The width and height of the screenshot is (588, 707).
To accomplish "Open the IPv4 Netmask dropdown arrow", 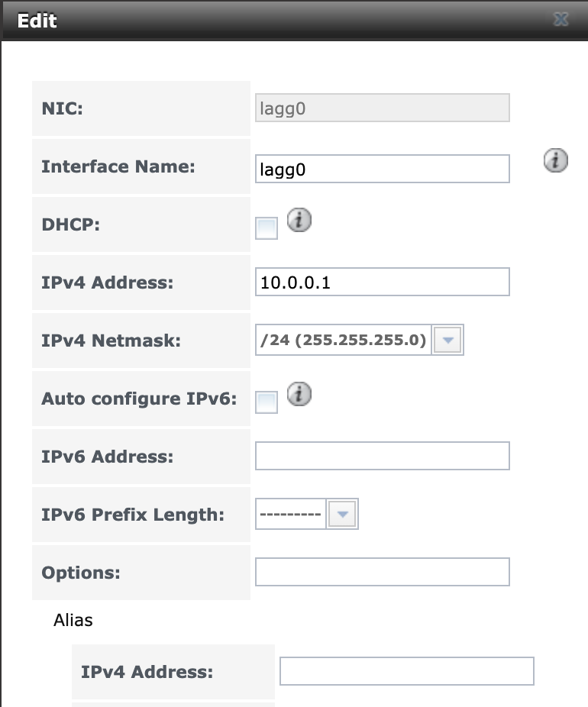I will [x=447, y=340].
